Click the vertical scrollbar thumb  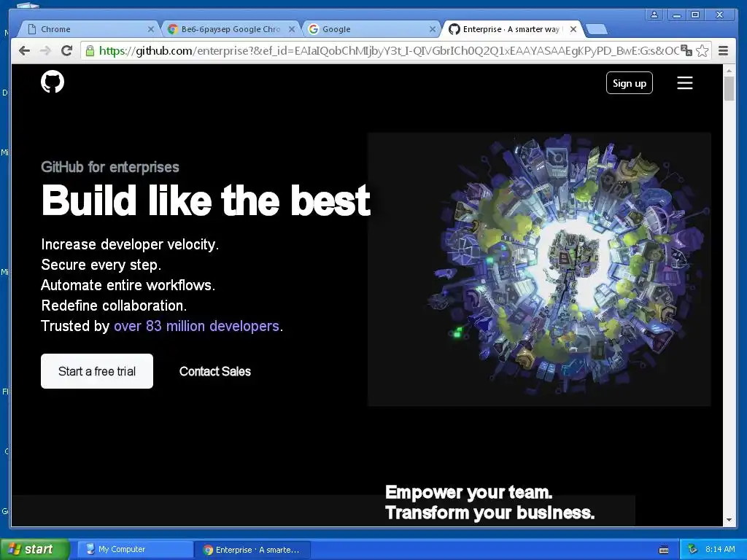point(729,88)
